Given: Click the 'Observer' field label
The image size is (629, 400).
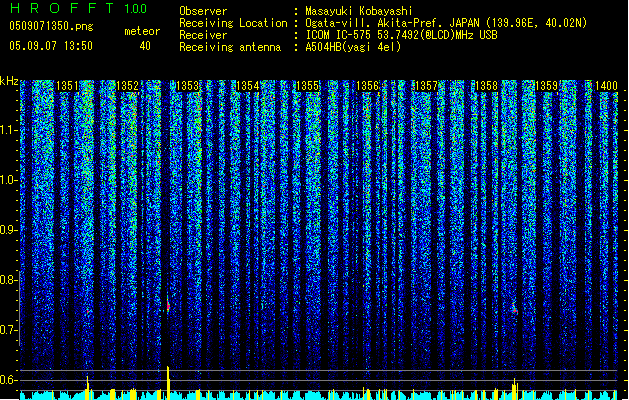Looking at the screenshot, I should [203, 11].
